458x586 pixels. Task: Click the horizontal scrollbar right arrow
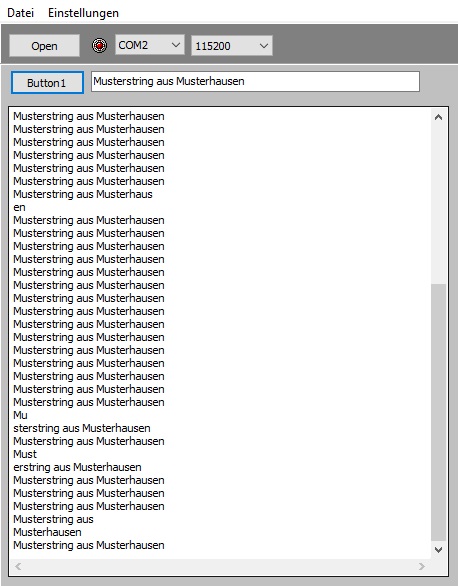click(422, 567)
